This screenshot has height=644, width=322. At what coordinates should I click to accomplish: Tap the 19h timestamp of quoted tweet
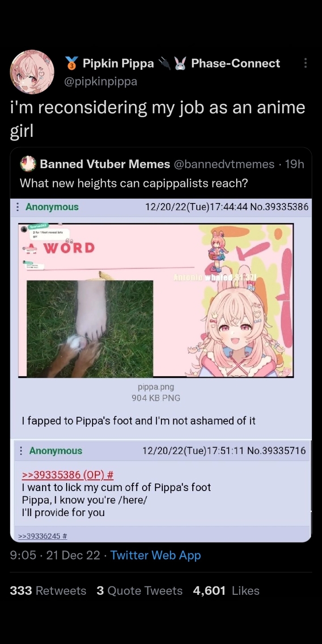click(x=294, y=164)
